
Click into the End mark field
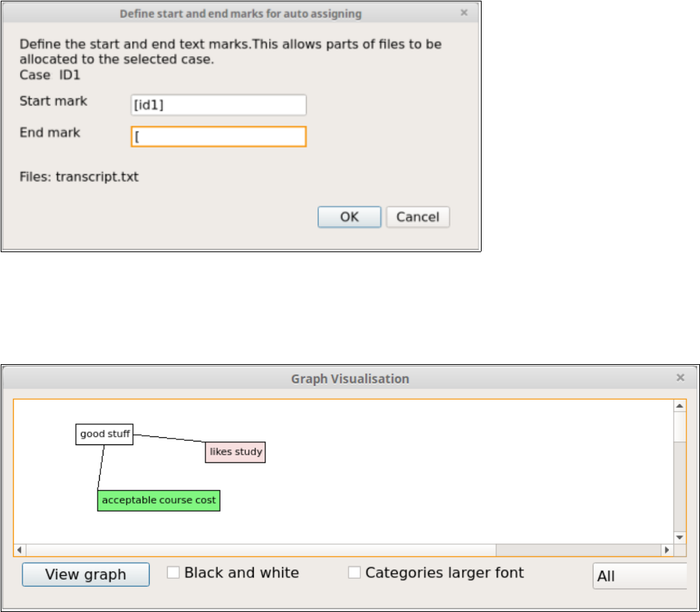[x=218, y=137]
